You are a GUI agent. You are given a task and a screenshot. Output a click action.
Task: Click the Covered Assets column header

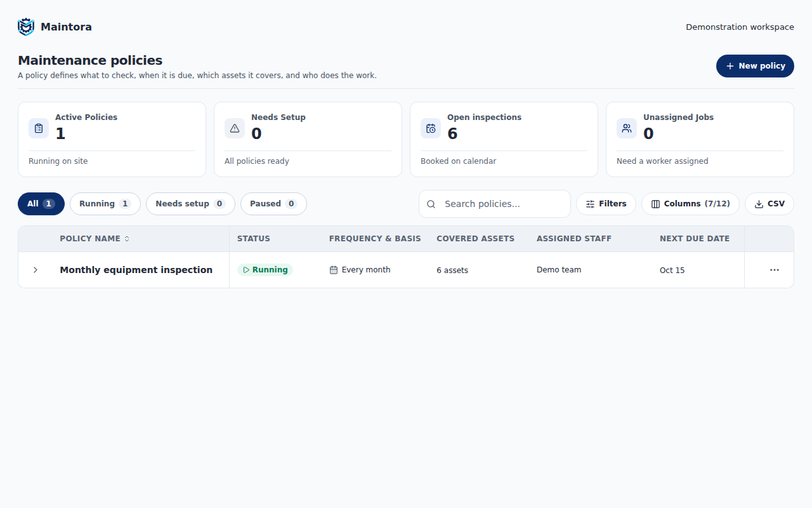476,239
